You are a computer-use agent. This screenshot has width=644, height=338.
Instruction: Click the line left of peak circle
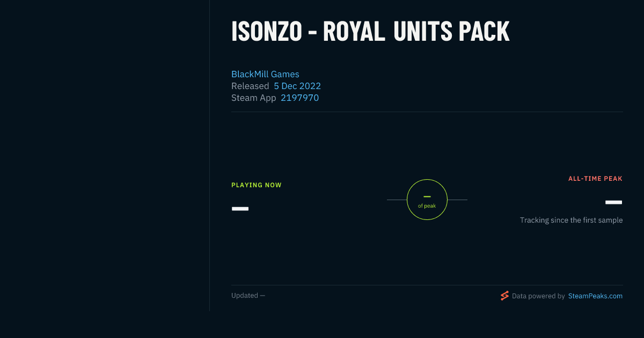pos(397,200)
